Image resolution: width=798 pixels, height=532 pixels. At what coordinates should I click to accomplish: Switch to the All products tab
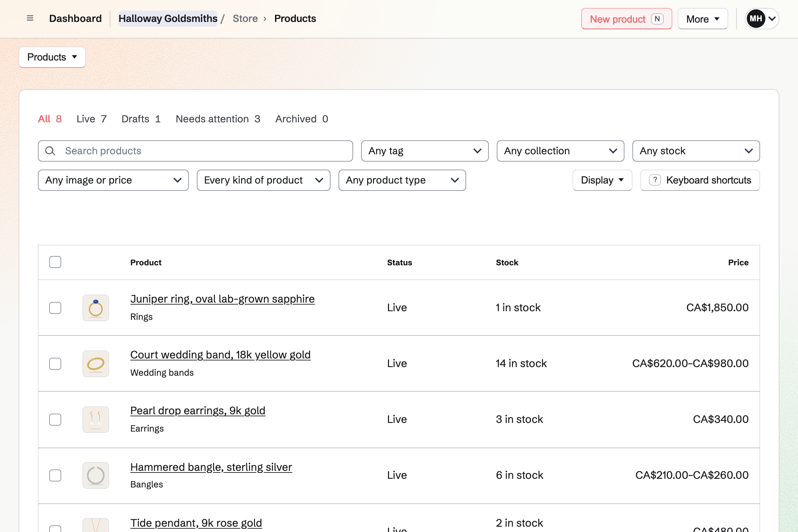[x=50, y=119]
